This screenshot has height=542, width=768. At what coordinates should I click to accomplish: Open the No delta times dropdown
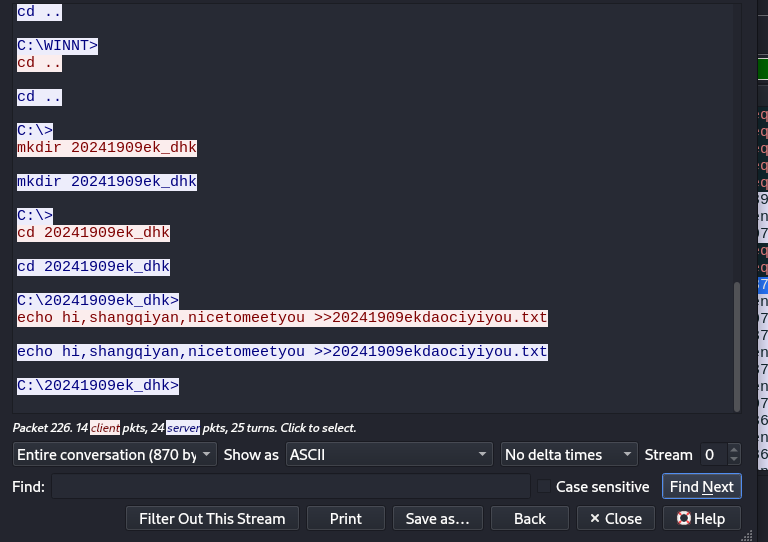point(569,454)
